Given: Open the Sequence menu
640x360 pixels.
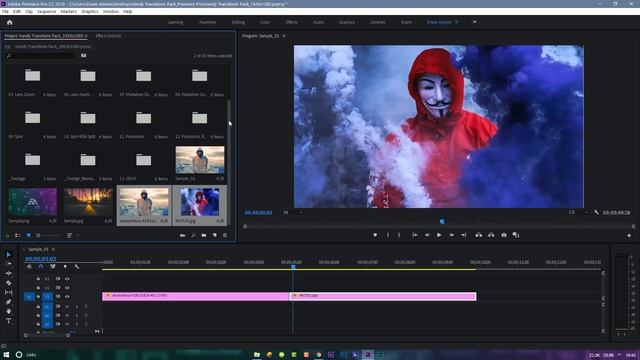Looking at the screenshot, I should (x=47, y=11).
